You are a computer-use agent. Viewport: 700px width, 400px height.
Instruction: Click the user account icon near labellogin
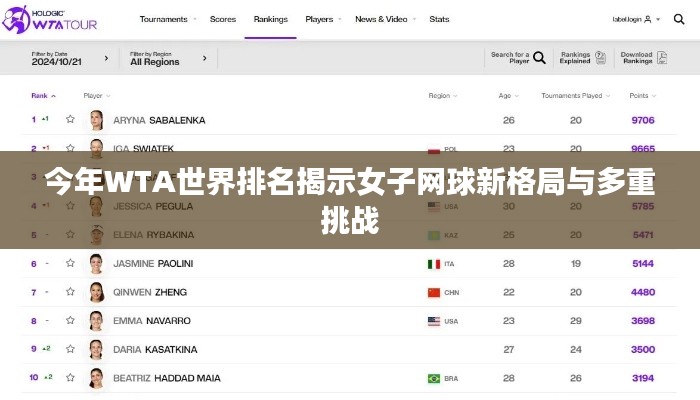[x=648, y=19]
